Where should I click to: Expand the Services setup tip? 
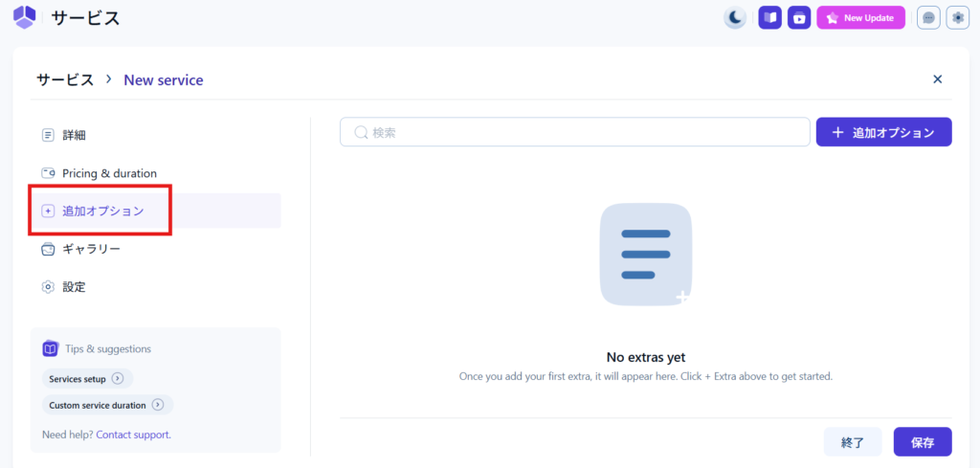87,379
